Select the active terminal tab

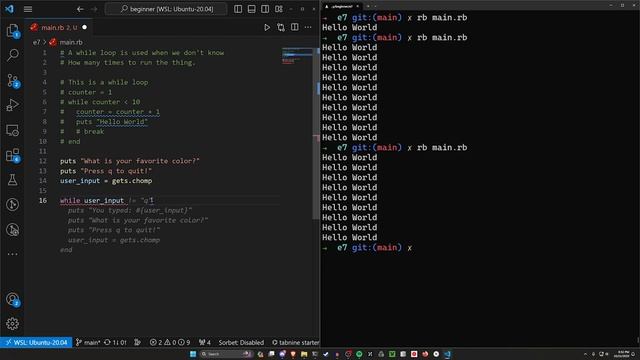coord(342,6)
